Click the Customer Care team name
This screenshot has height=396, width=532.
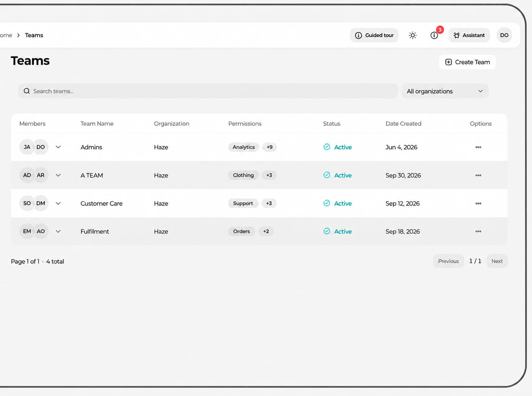[101, 203]
